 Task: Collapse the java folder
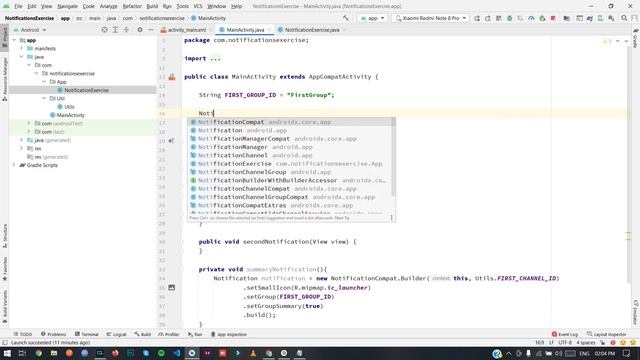[22, 57]
